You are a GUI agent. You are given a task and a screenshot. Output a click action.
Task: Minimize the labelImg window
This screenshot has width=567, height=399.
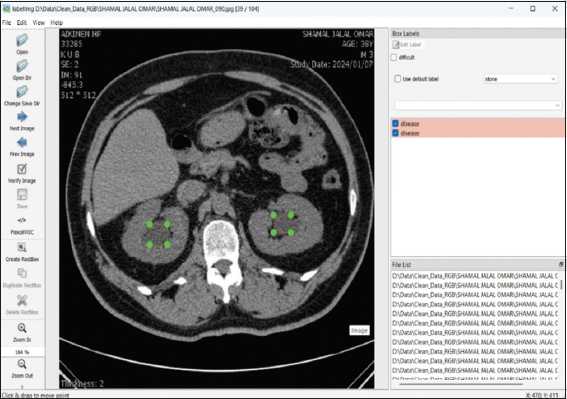pyautogui.click(x=511, y=8)
